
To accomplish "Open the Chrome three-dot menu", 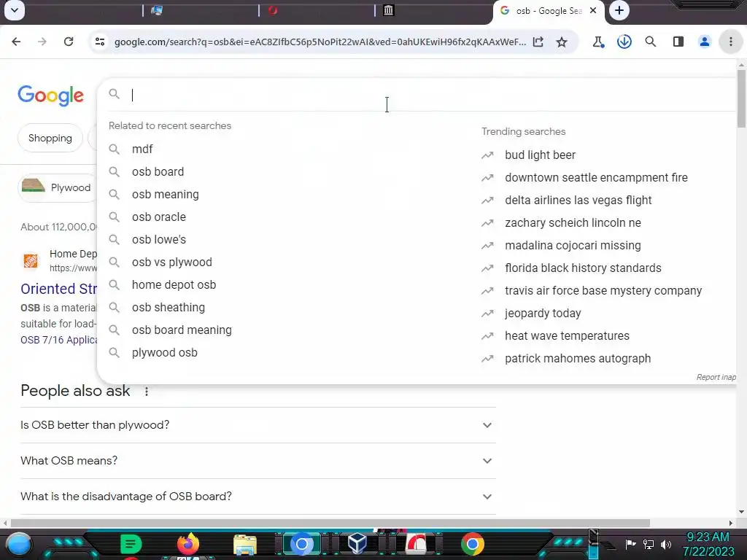I will 731,42.
